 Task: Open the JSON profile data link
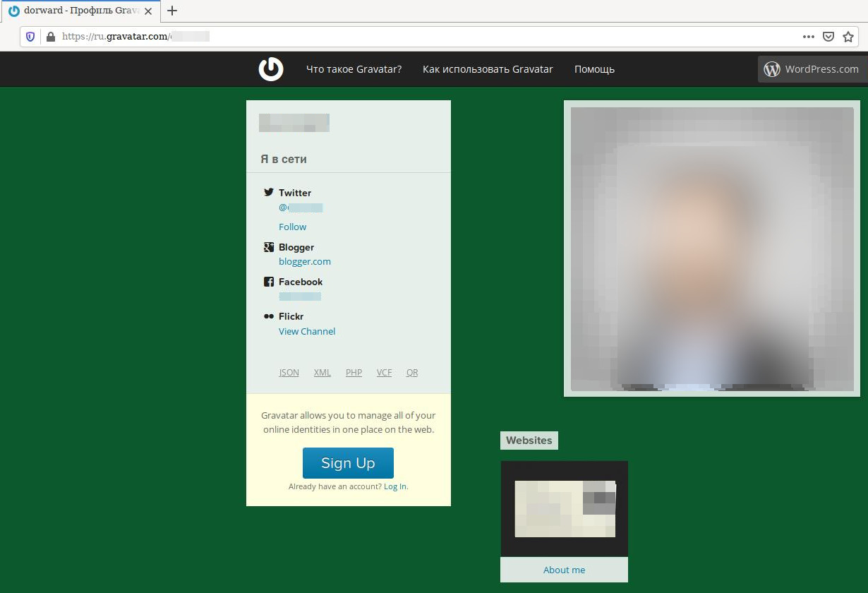coord(289,373)
